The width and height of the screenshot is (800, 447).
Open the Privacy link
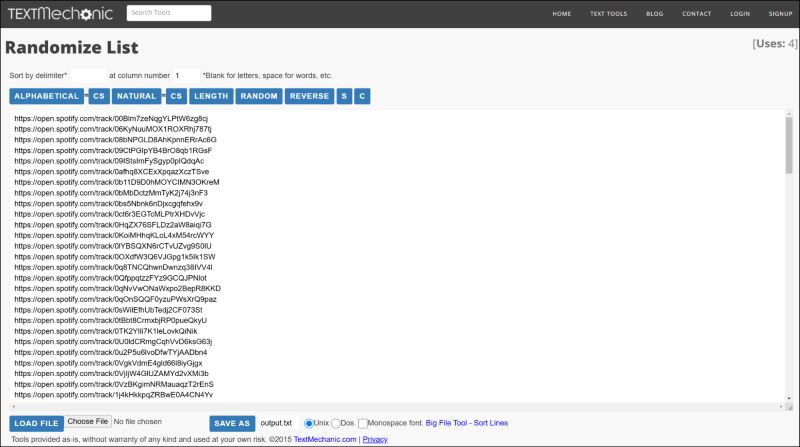(x=375, y=439)
